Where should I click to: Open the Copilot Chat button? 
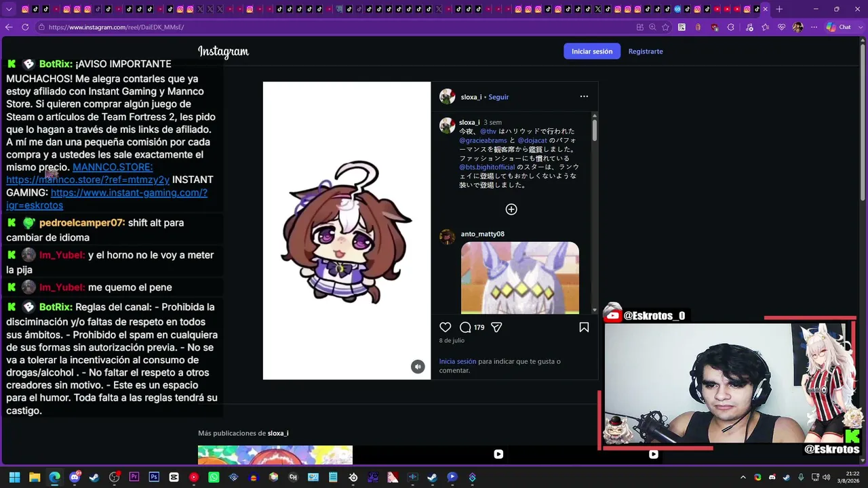(838, 27)
